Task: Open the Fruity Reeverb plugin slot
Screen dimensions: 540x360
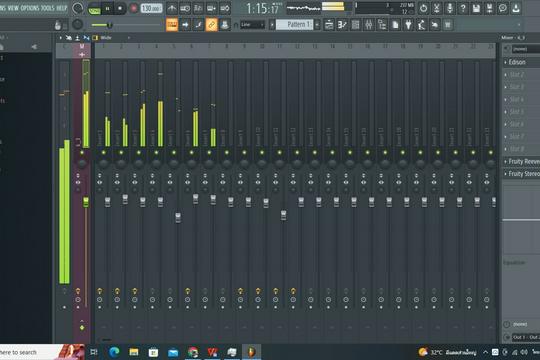Action: (521, 162)
